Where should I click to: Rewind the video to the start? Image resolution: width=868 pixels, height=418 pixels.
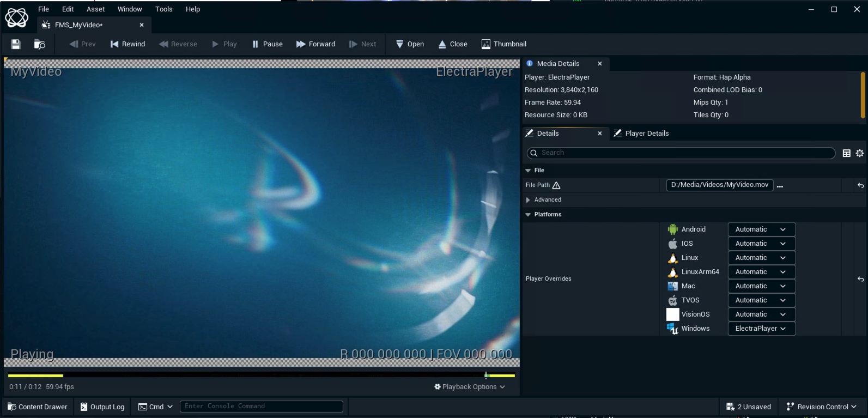[x=128, y=44]
